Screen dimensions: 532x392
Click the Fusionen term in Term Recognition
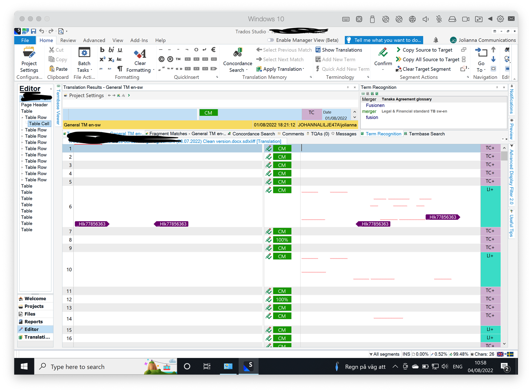pos(375,105)
